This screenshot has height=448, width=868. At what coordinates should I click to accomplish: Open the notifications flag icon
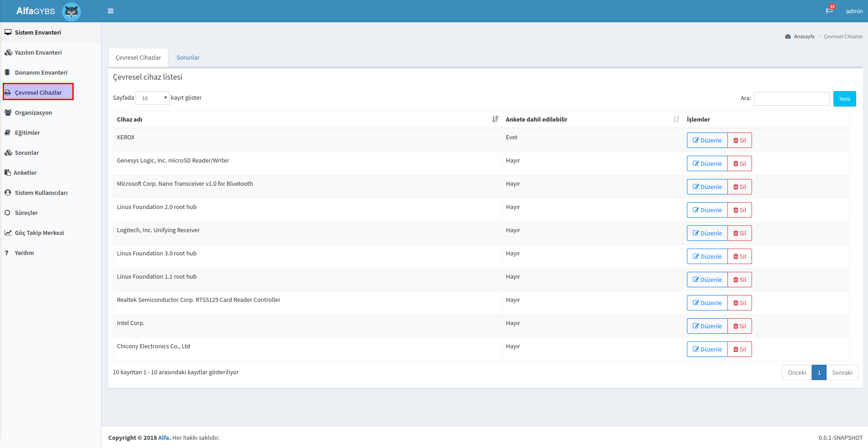(x=829, y=10)
